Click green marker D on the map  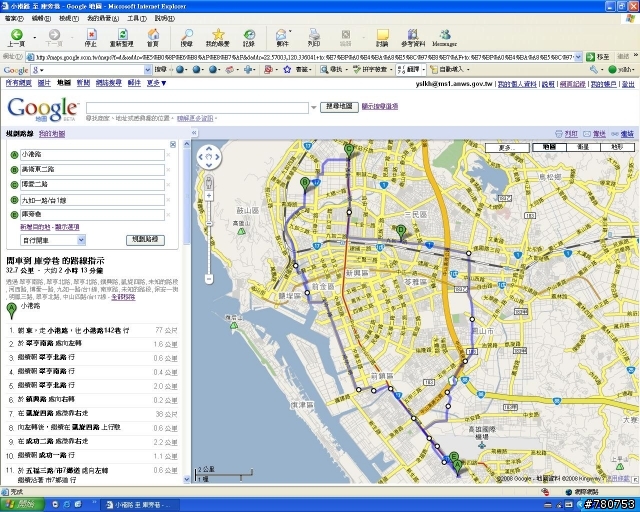pos(401,231)
